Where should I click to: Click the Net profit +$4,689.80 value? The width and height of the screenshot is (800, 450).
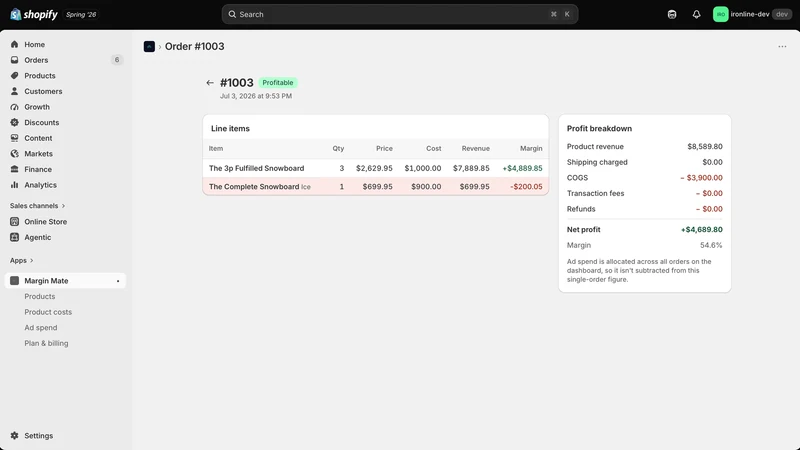click(x=702, y=230)
